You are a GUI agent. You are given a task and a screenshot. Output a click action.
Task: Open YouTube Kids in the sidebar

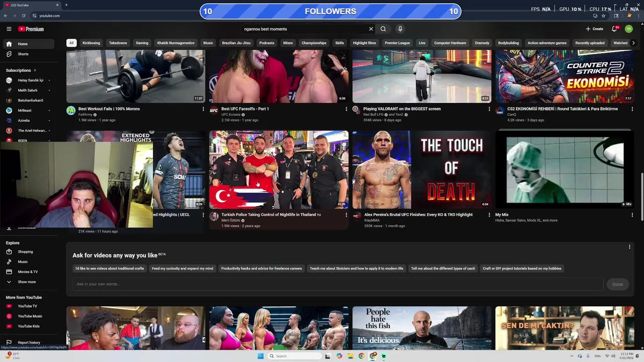pos(29,326)
